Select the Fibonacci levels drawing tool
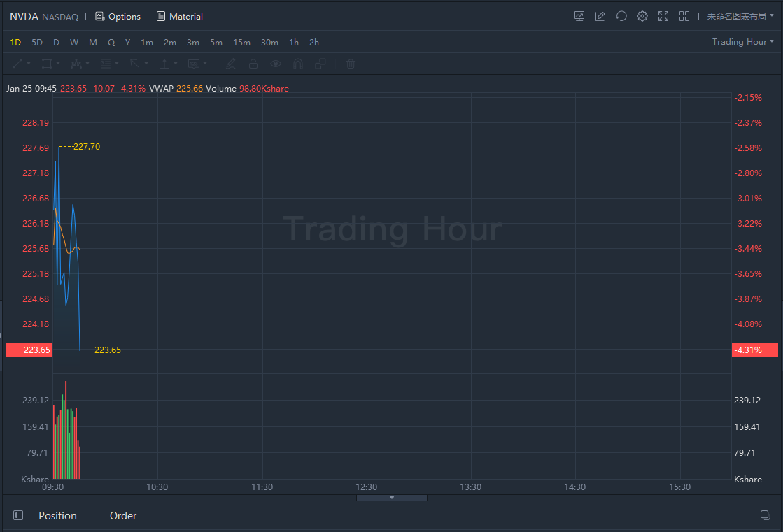Screen dimensions: 783x532 (x=106, y=64)
